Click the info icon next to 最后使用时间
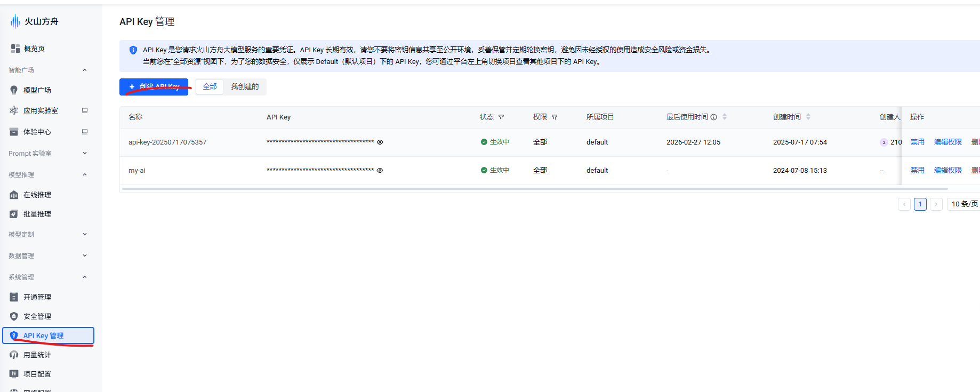This screenshot has width=980, height=392. tap(714, 117)
